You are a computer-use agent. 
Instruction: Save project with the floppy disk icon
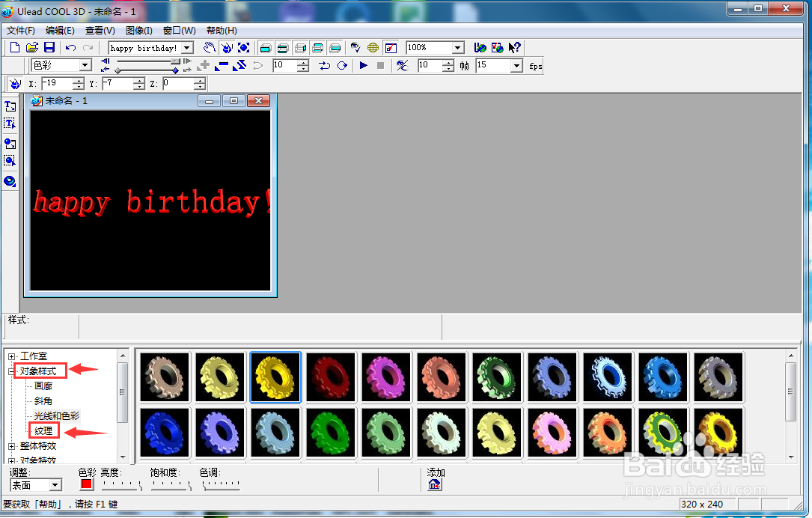pyautogui.click(x=49, y=48)
